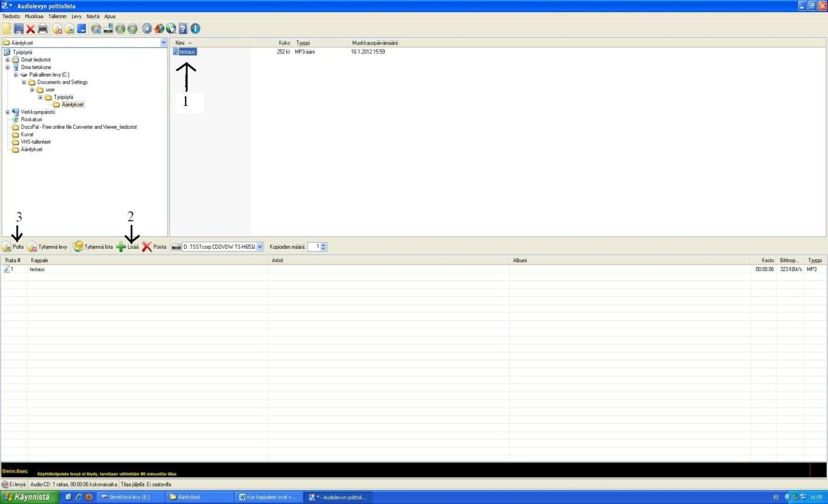Toggle the expander next to Documents and Settings
This screenshot has width=828, height=504.
[24, 83]
